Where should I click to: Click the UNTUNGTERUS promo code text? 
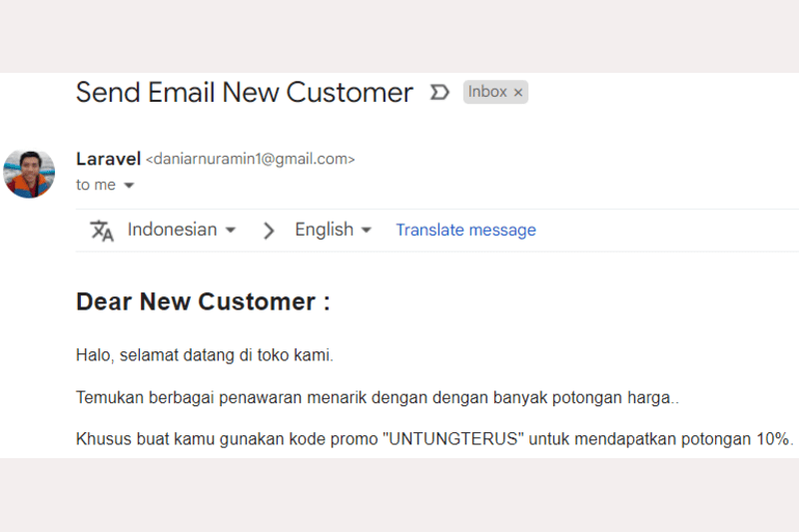point(453,439)
